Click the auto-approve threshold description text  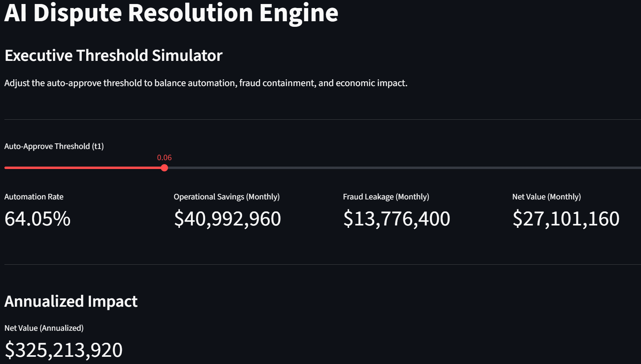pyautogui.click(x=206, y=83)
